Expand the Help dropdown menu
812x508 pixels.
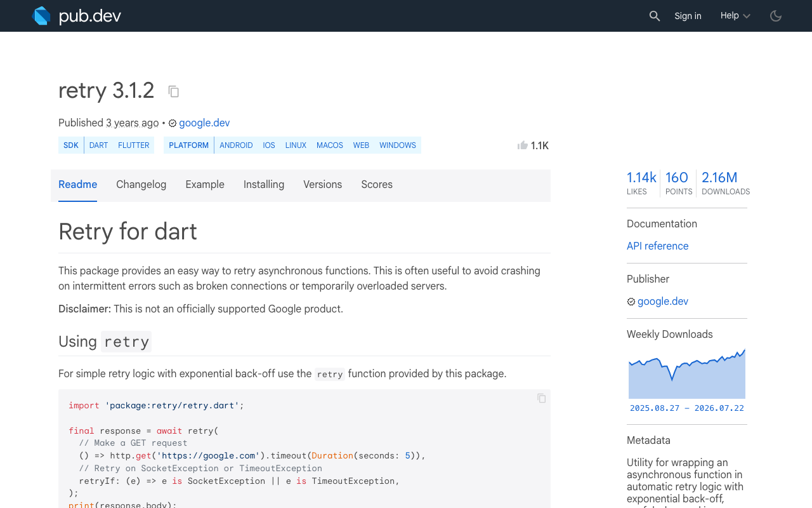point(735,16)
